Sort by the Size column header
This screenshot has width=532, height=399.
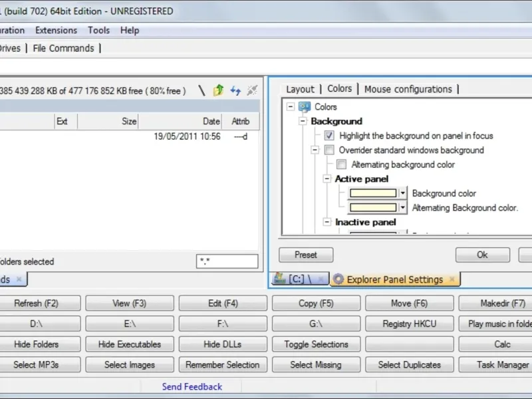coord(108,121)
